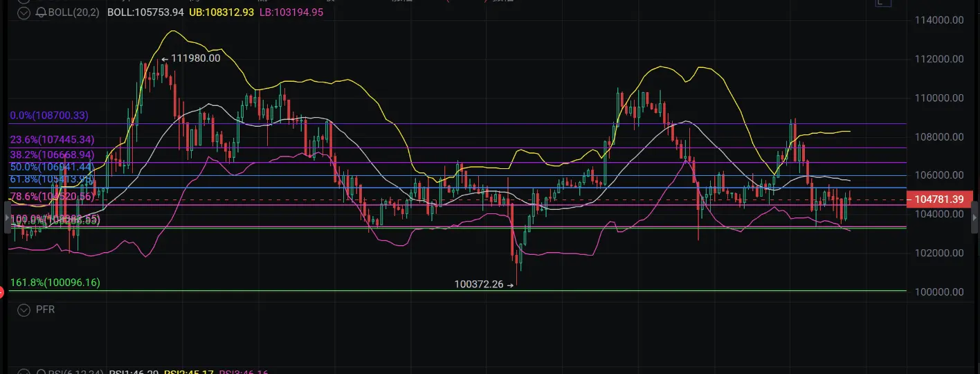Click the left-edge panel expand handle
The image size is (980, 374).
[7, 218]
